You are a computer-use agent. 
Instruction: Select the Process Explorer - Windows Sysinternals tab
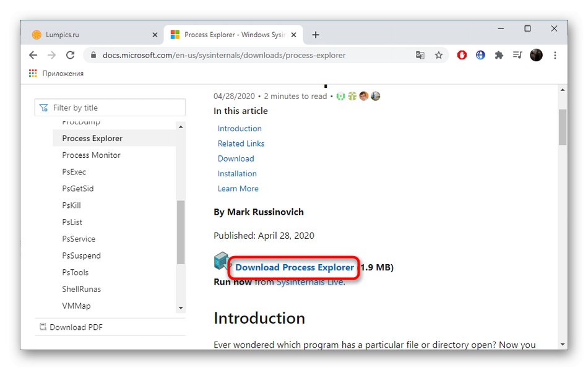click(233, 35)
